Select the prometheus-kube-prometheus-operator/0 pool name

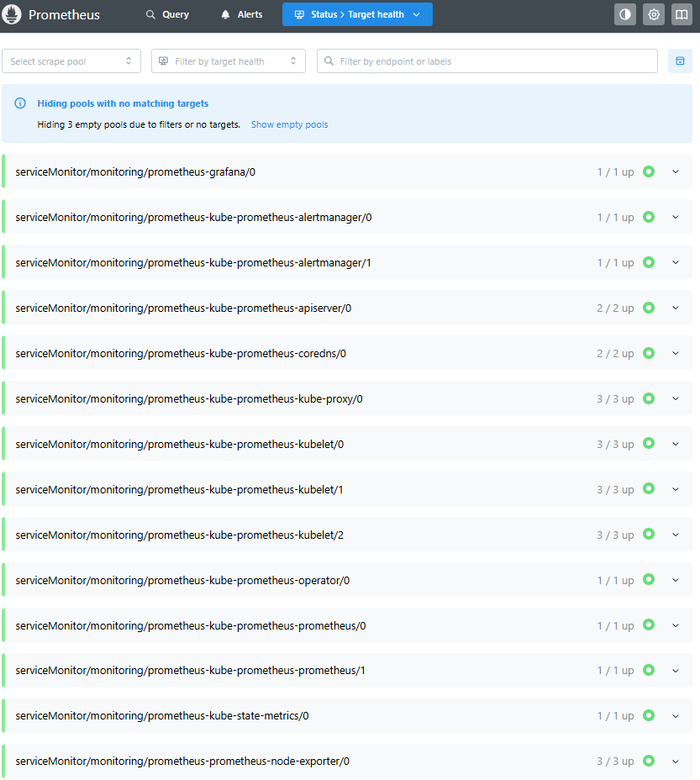tap(182, 581)
